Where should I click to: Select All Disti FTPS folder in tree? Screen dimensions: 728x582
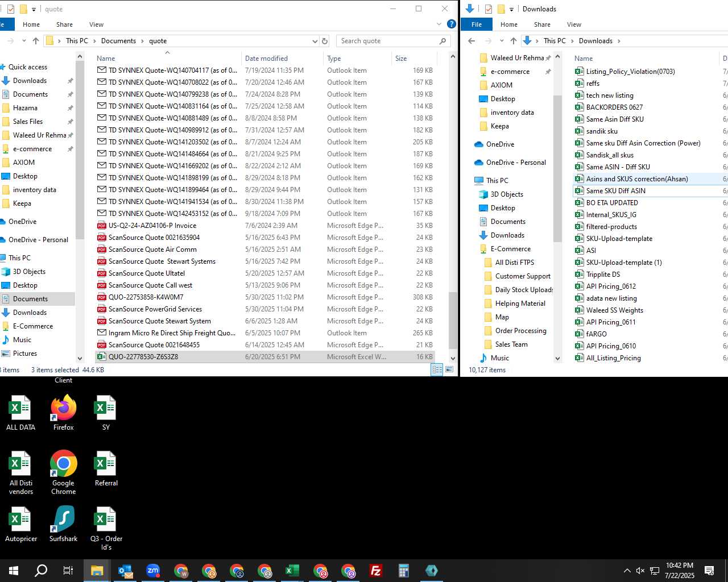tap(515, 263)
